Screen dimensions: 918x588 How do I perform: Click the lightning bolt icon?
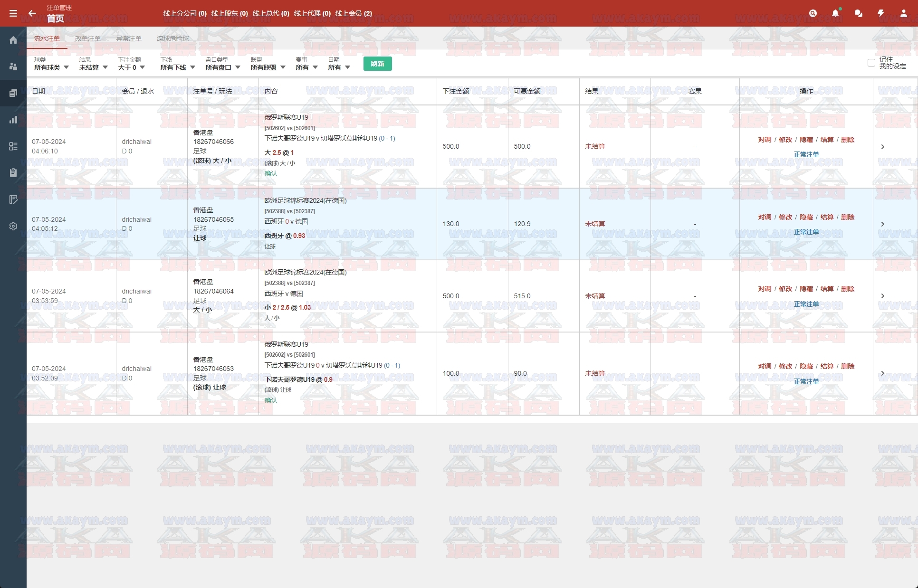click(880, 13)
